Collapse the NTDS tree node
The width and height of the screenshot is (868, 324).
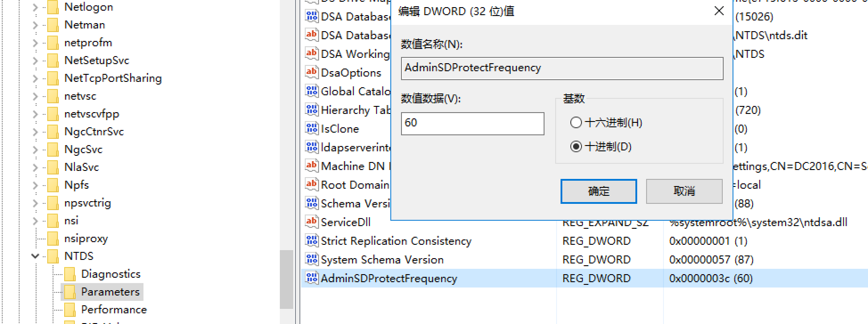click(x=35, y=256)
